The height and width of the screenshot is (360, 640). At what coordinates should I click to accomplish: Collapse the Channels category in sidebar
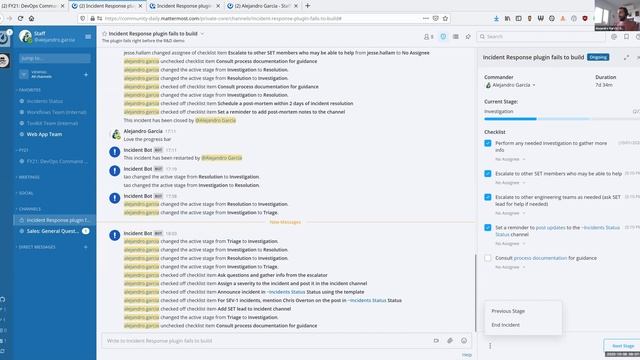29,209
